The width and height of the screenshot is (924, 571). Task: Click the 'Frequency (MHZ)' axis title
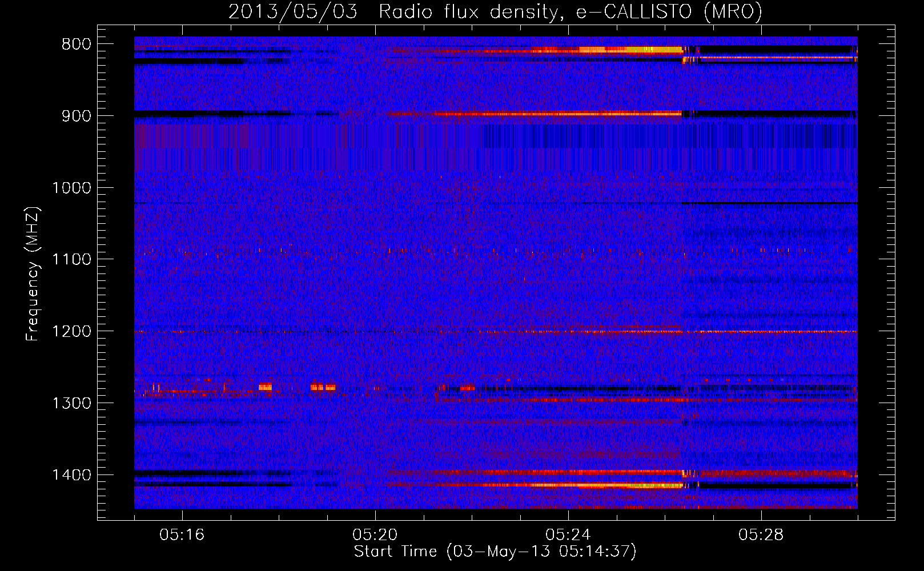pyautogui.click(x=33, y=274)
